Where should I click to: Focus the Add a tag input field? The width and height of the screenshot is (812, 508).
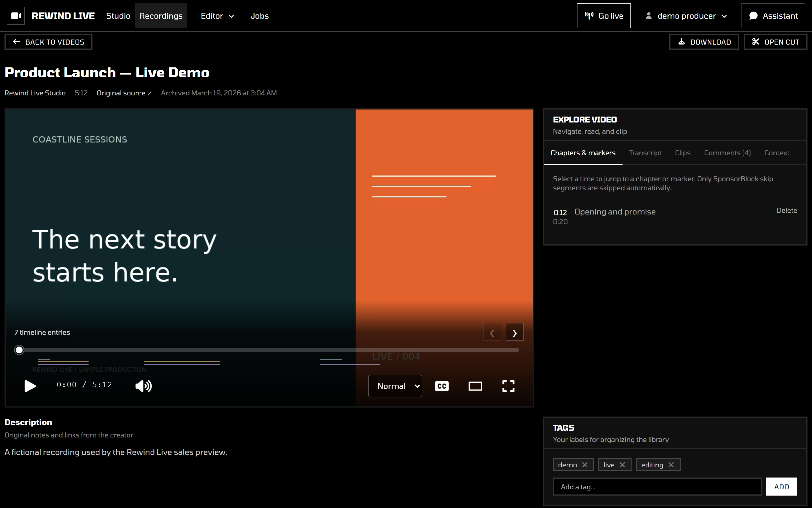(x=657, y=487)
